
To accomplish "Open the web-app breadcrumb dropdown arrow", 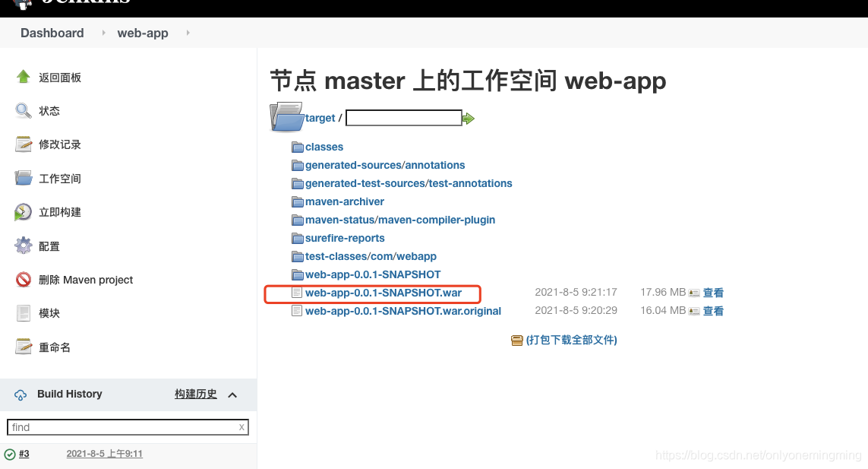I will pos(188,33).
